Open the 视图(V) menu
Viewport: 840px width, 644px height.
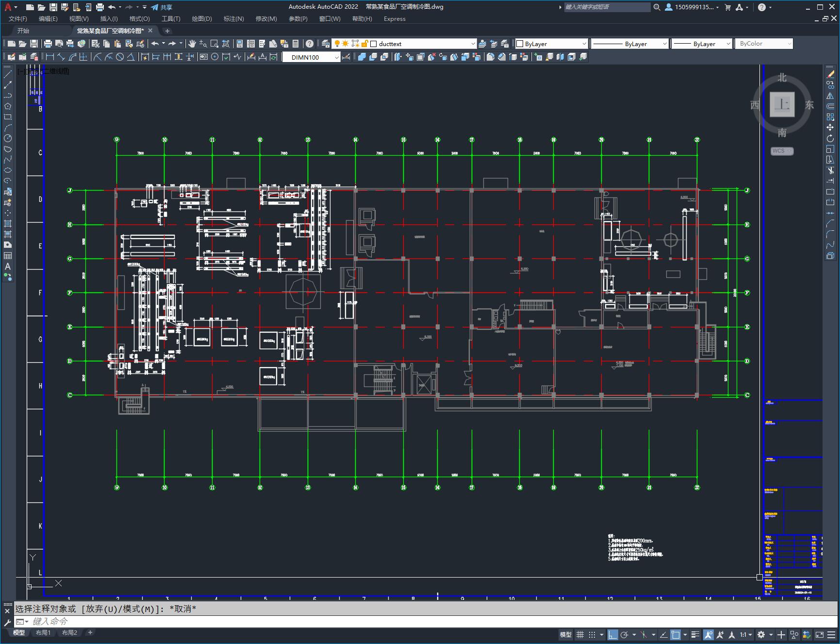79,19
